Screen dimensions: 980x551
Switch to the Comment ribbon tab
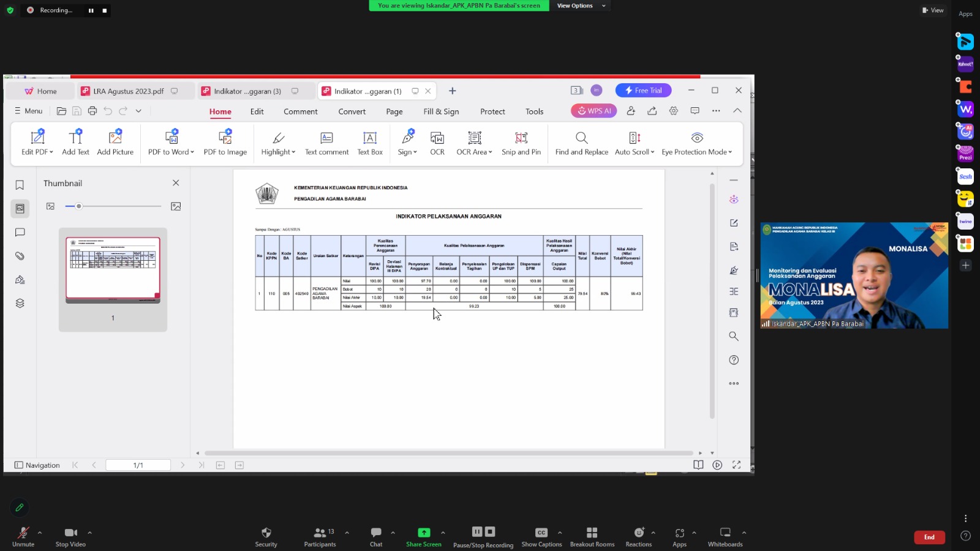point(300,111)
